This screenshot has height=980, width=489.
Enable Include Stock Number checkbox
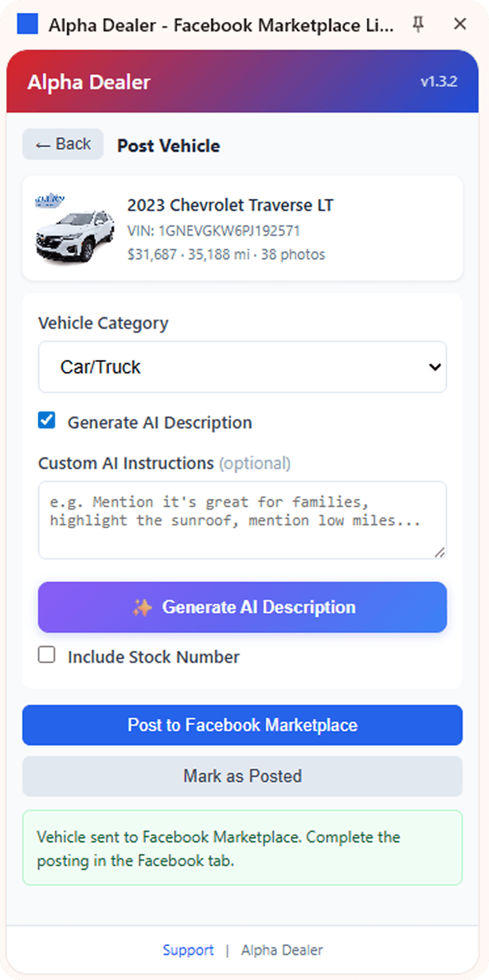tap(46, 655)
